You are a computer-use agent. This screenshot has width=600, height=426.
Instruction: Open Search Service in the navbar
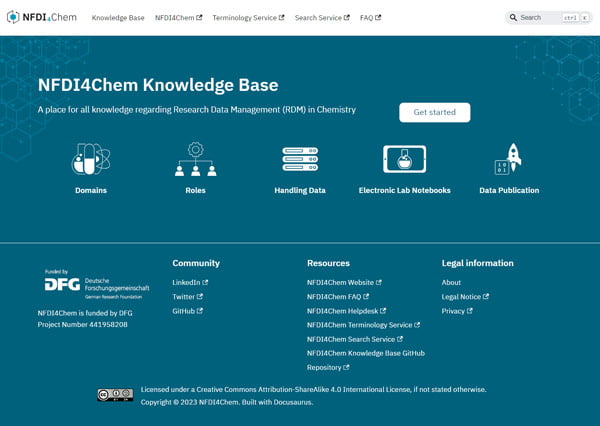[322, 18]
